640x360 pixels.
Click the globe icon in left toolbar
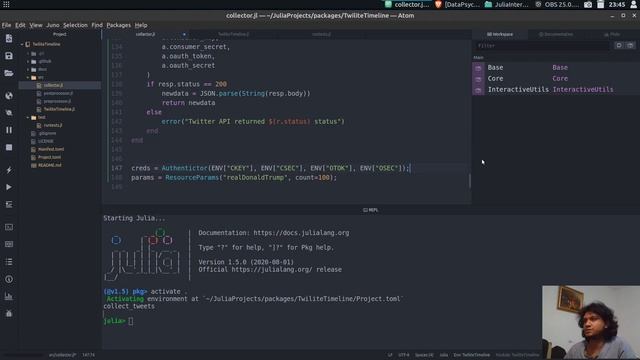[x=9, y=96]
